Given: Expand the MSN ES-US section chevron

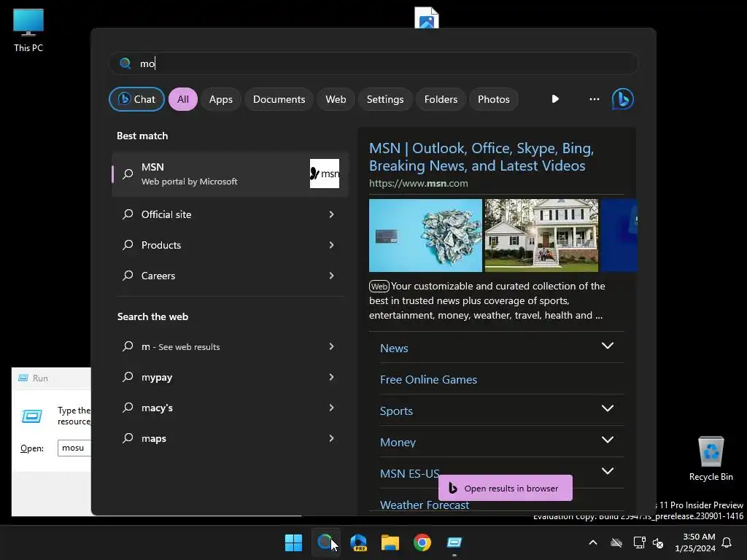Looking at the screenshot, I should pyautogui.click(x=608, y=471).
